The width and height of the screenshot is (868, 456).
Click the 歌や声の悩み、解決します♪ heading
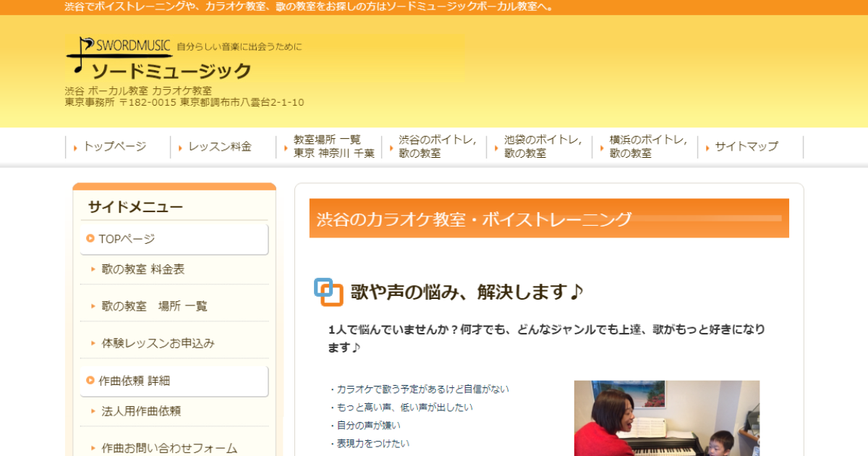(x=467, y=292)
